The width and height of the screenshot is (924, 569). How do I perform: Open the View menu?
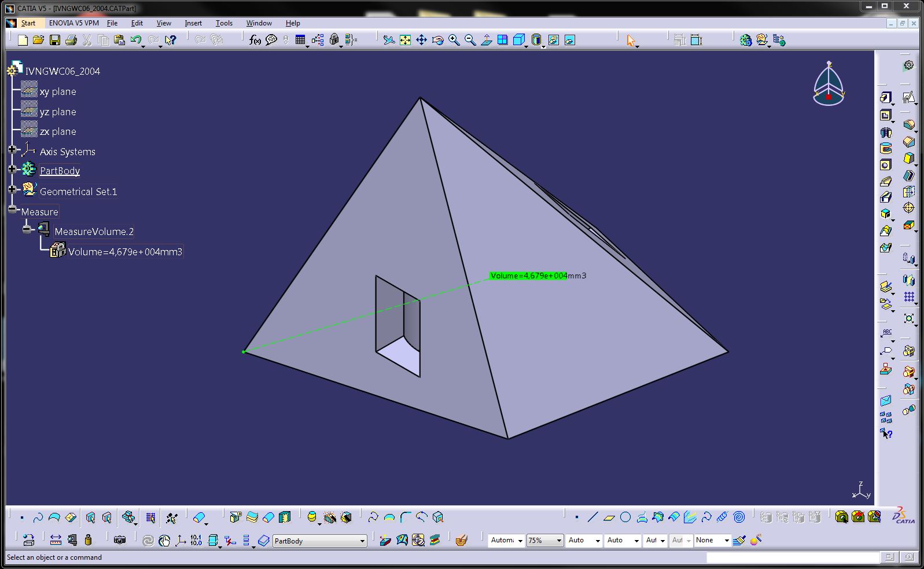tap(164, 23)
